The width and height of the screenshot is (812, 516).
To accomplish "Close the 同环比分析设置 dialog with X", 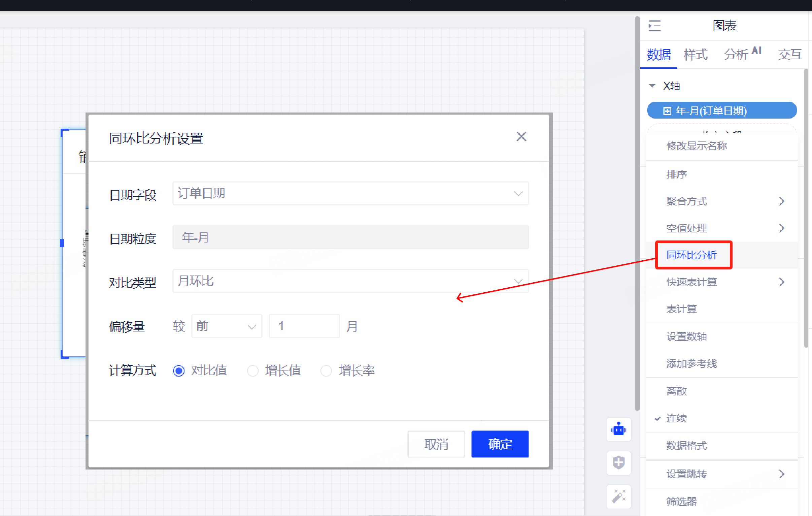I will (521, 137).
